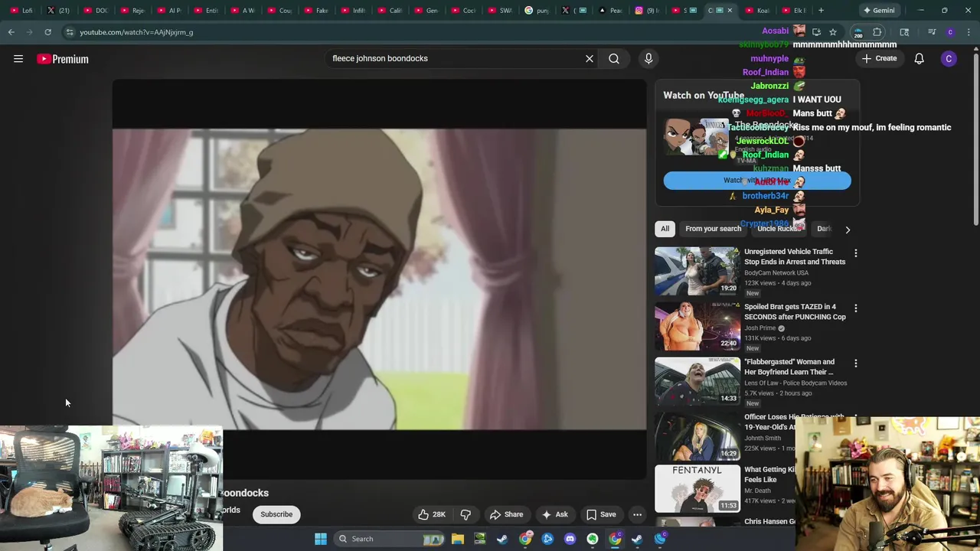
Task: Open more actions ellipsis under video
Action: click(x=637, y=514)
